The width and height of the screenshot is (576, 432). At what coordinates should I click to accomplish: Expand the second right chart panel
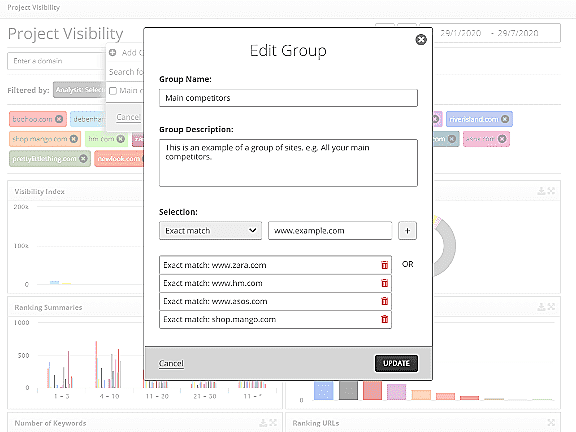pyautogui.click(x=551, y=307)
